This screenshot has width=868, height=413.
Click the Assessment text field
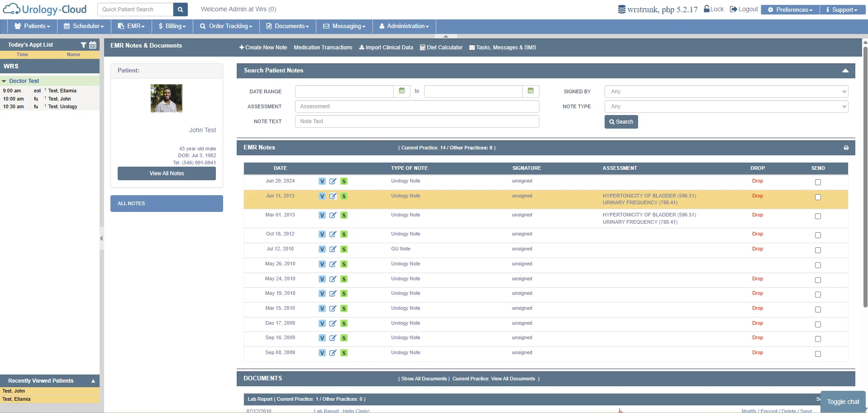pyautogui.click(x=417, y=106)
